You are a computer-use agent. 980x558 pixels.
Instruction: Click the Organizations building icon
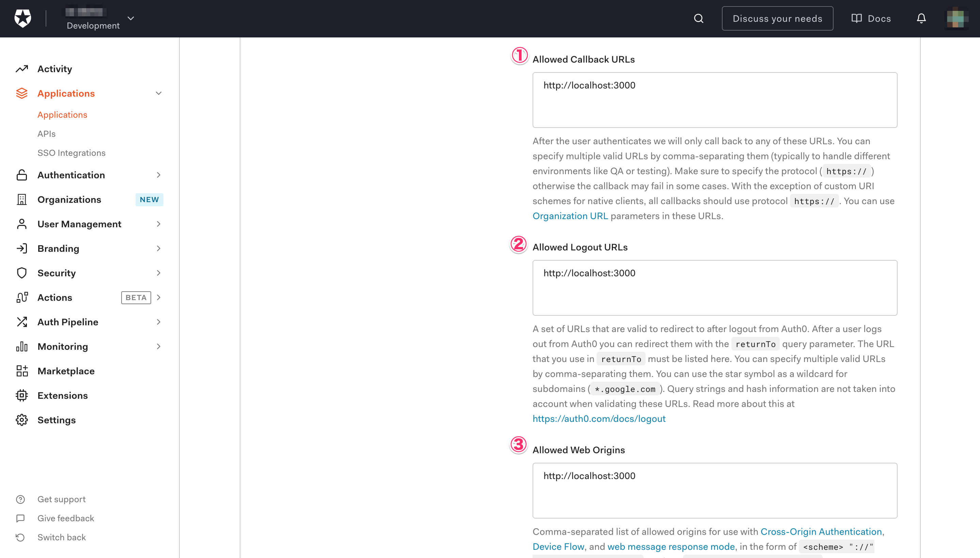click(x=22, y=200)
